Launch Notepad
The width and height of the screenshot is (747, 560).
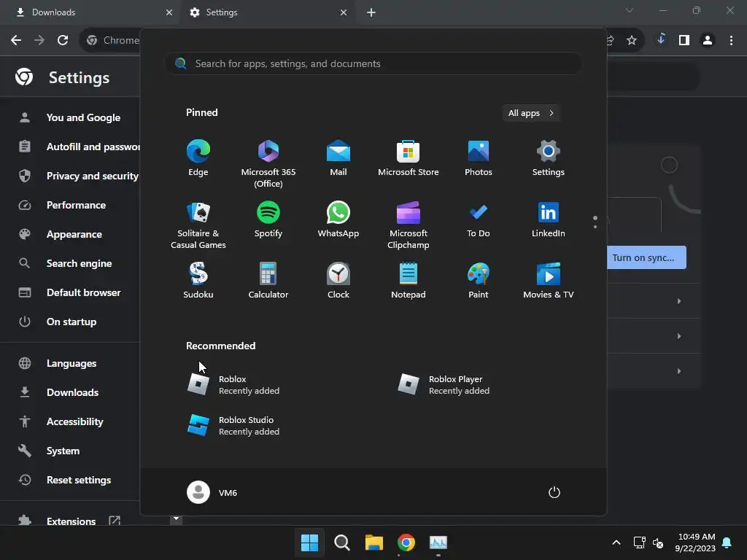pos(409,281)
